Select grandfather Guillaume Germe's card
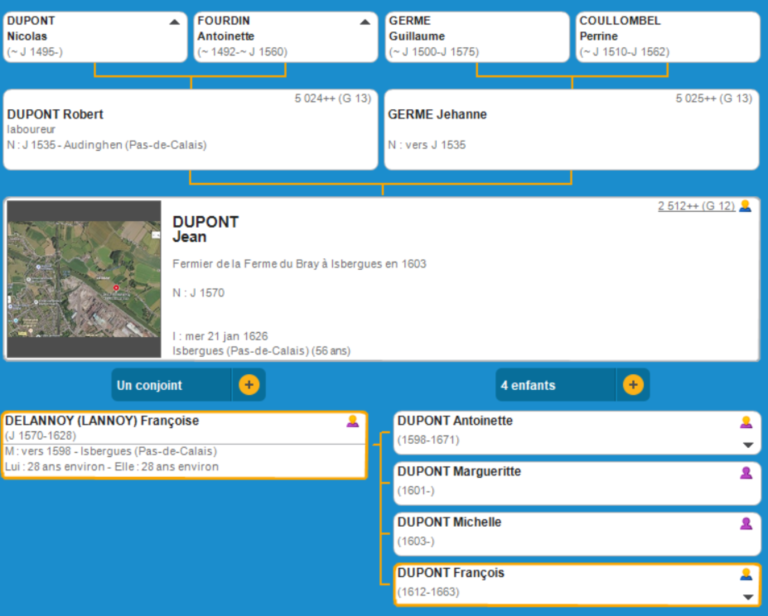The width and height of the screenshot is (768, 616). [477, 36]
